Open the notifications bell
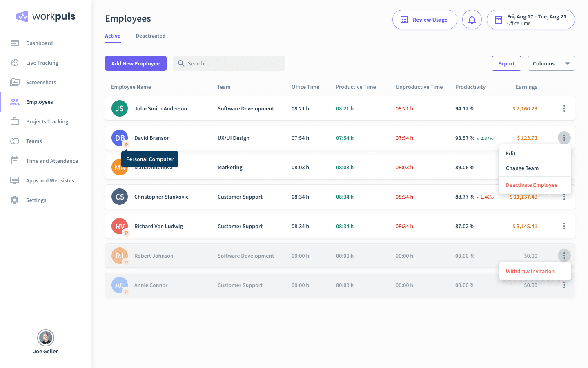588x368 pixels. tap(472, 19)
